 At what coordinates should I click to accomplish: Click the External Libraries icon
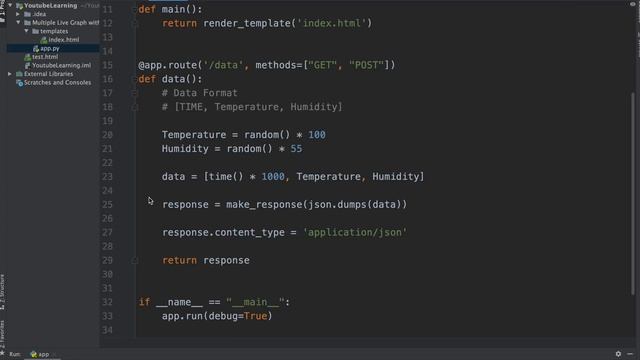tap(19, 74)
